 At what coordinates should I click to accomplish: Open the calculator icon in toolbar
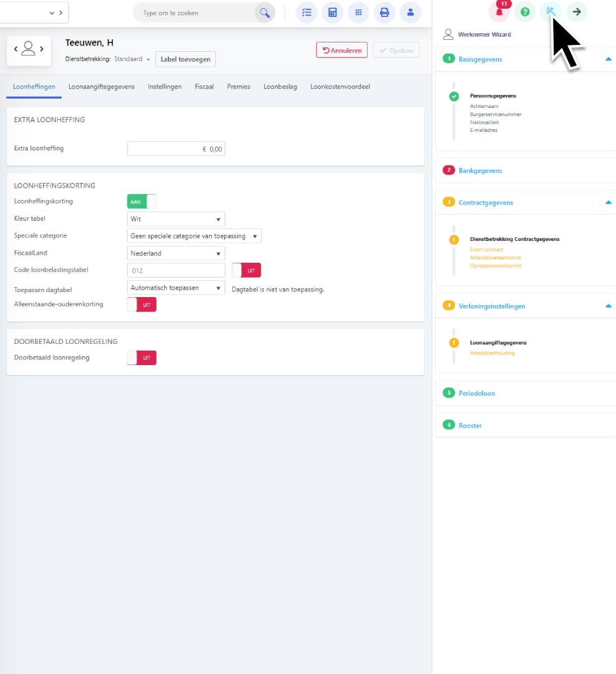click(x=332, y=12)
